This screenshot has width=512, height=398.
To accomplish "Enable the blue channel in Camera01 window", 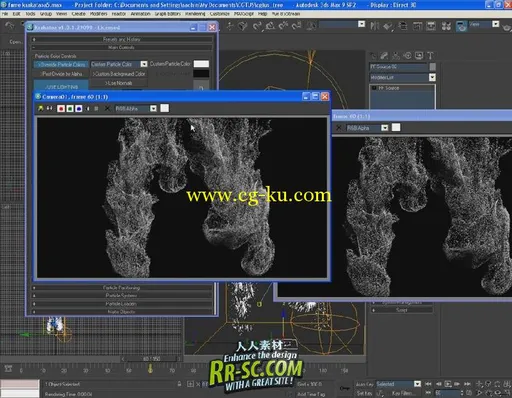I will click(x=79, y=109).
